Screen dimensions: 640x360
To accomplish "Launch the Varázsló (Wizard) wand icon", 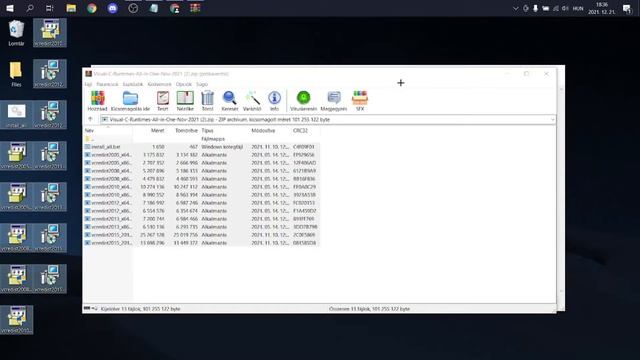I will (x=252, y=101).
